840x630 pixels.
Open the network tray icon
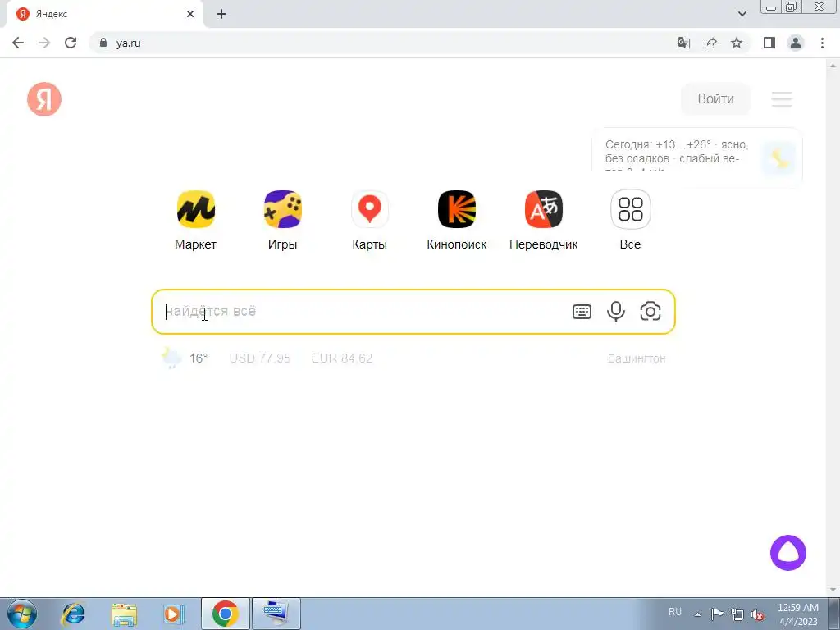click(737, 614)
